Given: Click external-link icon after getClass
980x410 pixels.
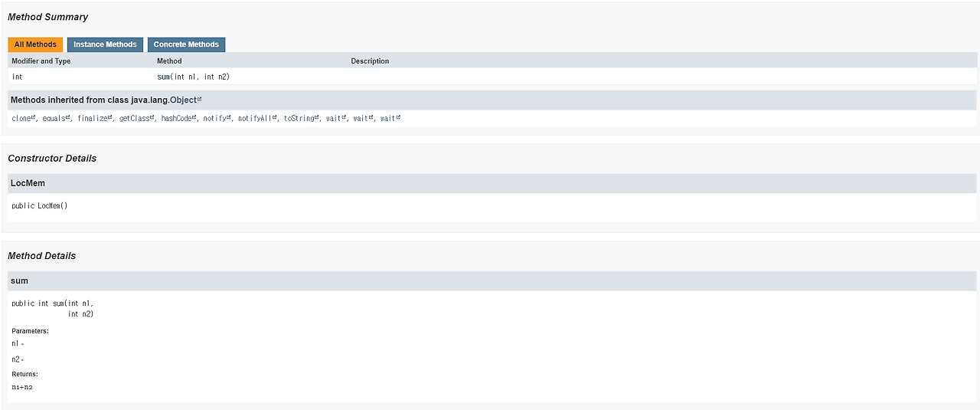Looking at the screenshot, I should [x=153, y=117].
